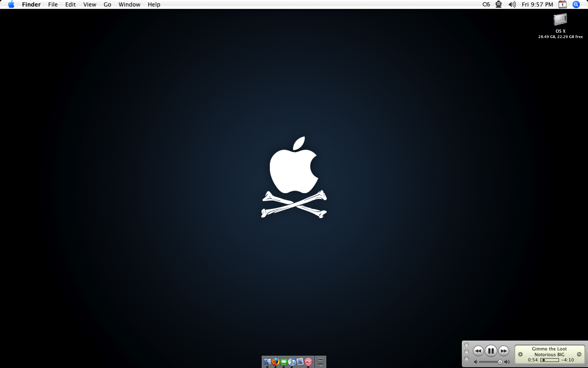The height and width of the screenshot is (368, 588).
Task: Open the File menu
Action: tap(53, 4)
